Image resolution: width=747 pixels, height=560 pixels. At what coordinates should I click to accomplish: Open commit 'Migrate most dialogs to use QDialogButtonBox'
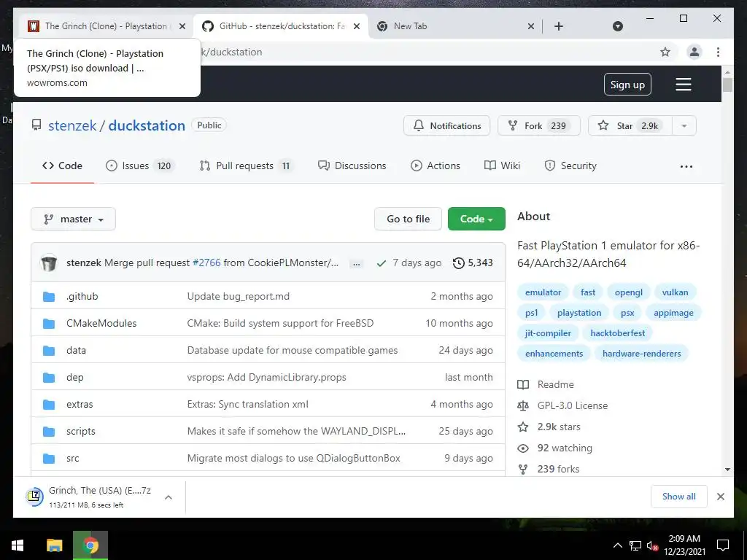coord(293,458)
